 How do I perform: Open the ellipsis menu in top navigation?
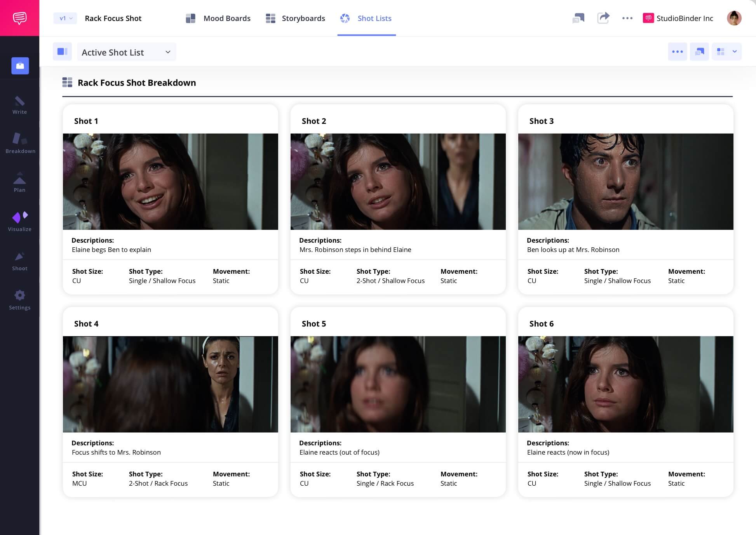pyautogui.click(x=627, y=18)
